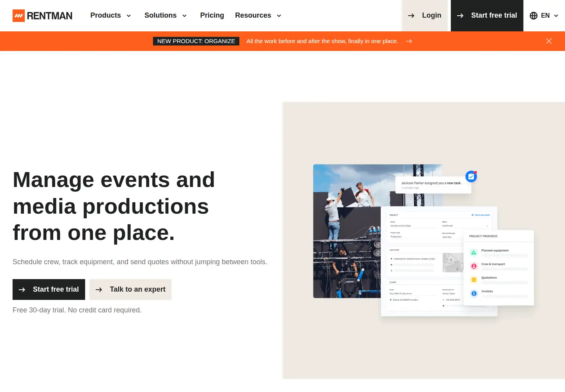This screenshot has width=565, height=392.
Task: Click Start free trial in the header
Action: click(x=487, y=16)
